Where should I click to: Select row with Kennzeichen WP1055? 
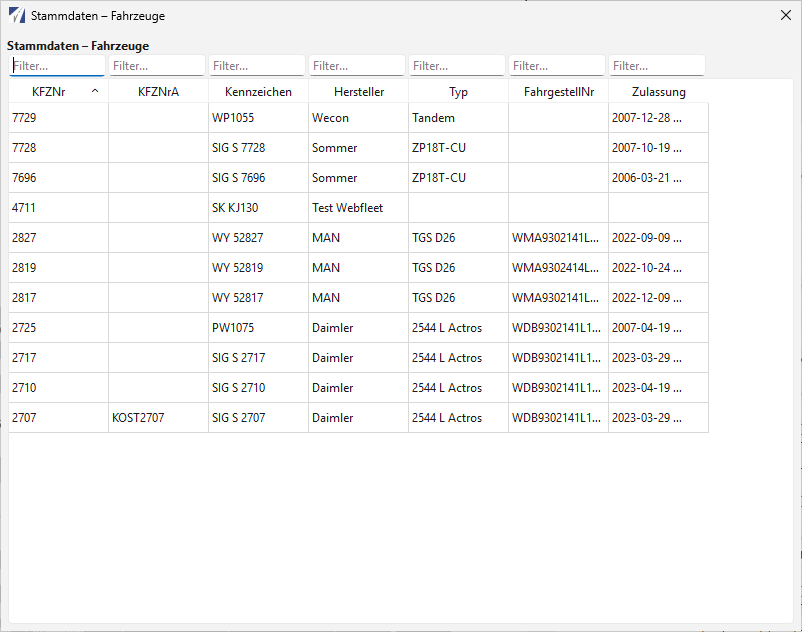(x=359, y=118)
